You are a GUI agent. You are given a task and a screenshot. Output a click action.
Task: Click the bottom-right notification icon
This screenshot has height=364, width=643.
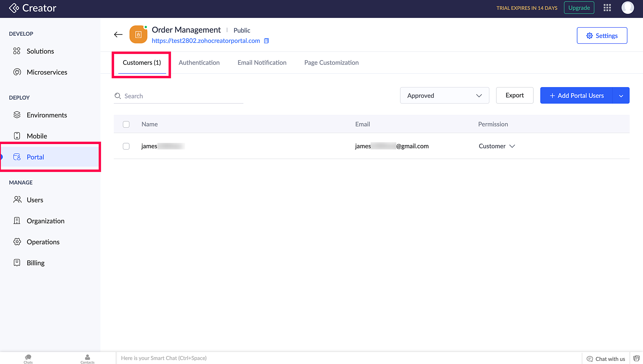point(636,358)
